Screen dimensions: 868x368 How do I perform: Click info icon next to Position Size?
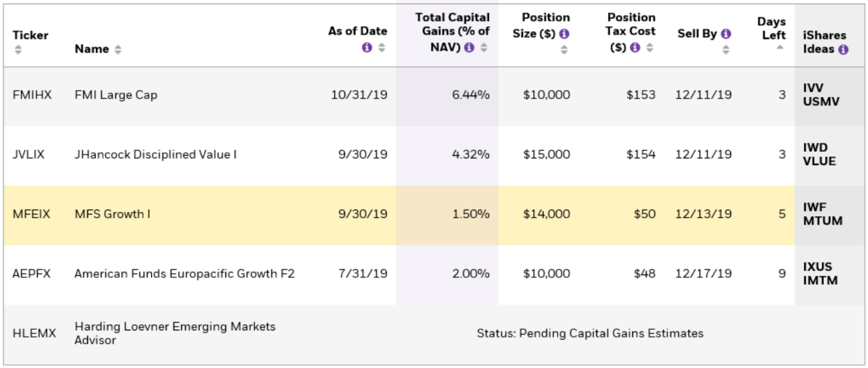click(x=564, y=34)
